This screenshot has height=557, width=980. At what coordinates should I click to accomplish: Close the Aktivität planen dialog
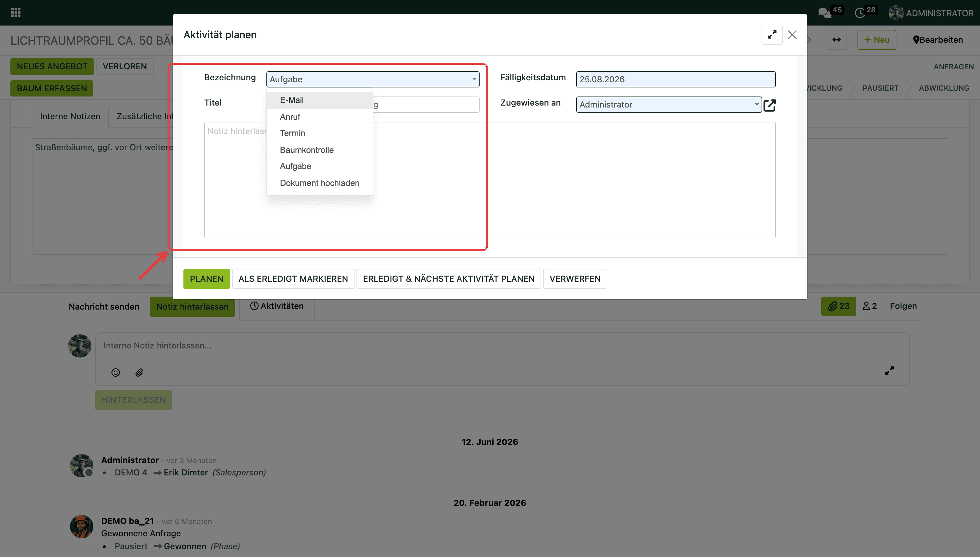pyautogui.click(x=792, y=35)
